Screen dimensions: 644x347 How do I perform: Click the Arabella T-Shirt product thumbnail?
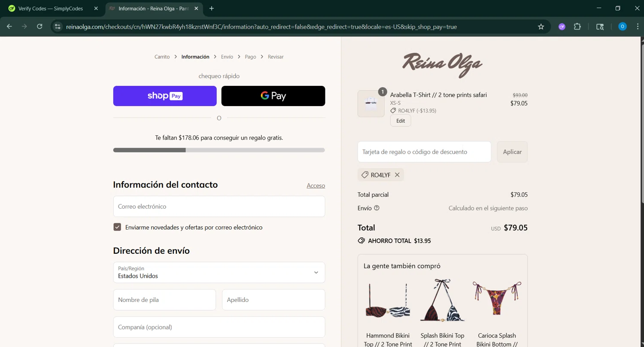tap(371, 103)
